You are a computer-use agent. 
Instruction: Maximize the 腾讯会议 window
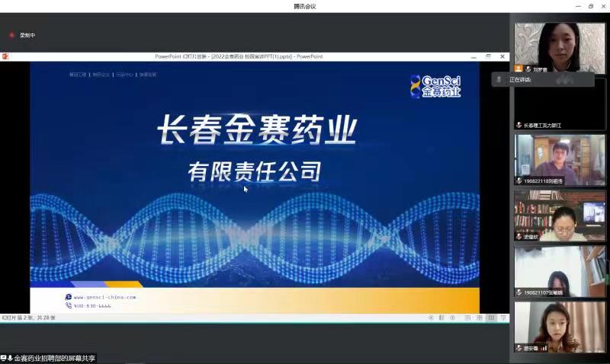pyautogui.click(x=591, y=7)
